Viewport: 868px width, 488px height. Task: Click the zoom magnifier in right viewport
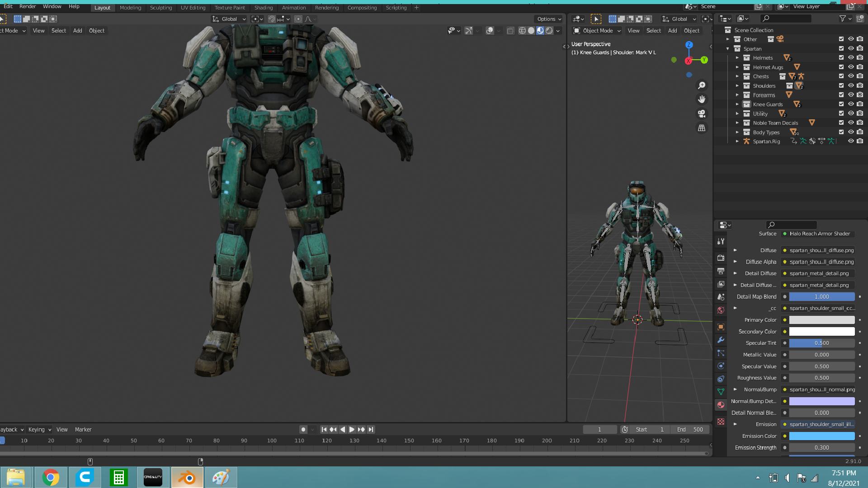tap(702, 85)
